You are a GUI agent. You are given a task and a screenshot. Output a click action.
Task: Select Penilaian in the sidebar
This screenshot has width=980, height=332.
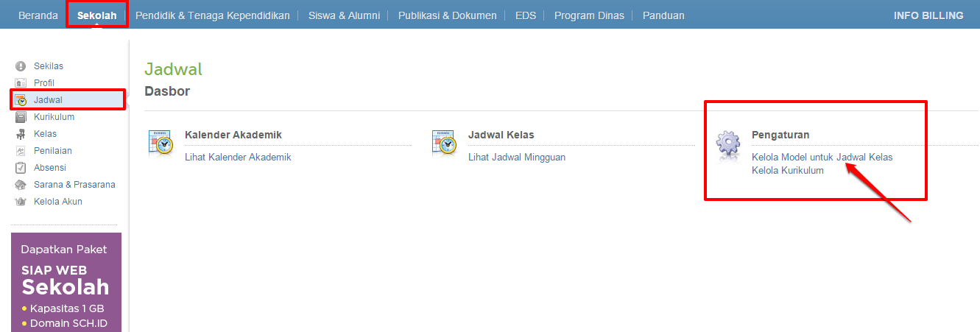[x=53, y=151]
